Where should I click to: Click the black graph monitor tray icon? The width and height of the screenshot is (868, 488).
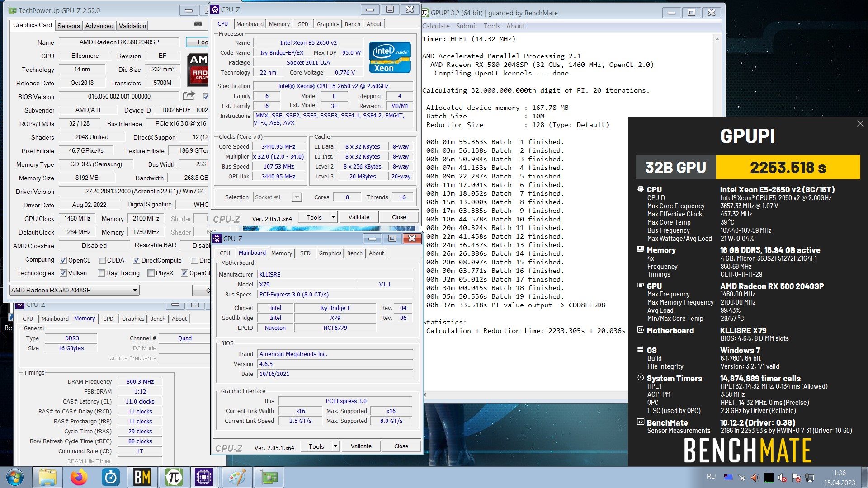click(x=769, y=477)
